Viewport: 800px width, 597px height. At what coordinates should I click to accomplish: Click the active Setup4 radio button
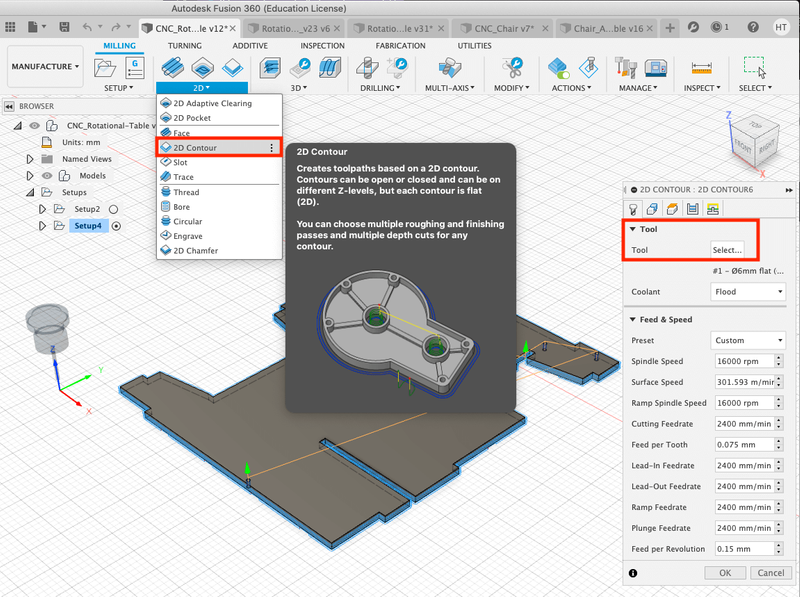point(116,226)
